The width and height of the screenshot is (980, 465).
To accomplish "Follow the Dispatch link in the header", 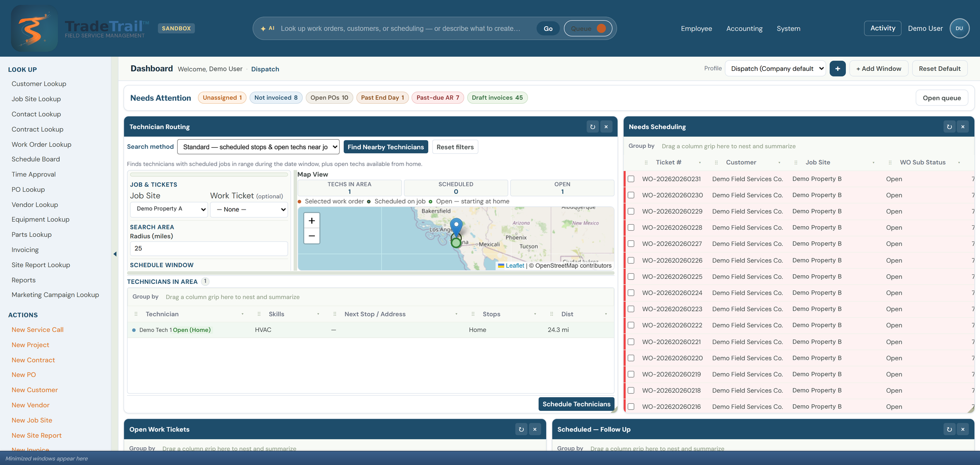I will tap(265, 69).
